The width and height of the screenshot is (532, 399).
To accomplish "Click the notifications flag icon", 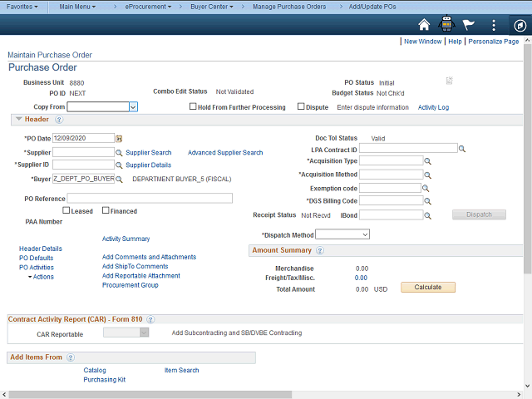I will [469, 25].
